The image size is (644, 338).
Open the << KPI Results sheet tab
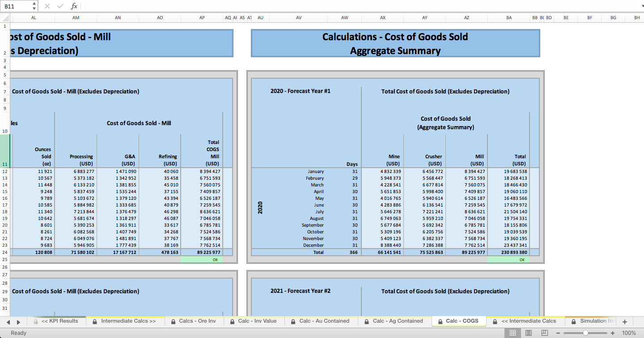pyautogui.click(x=55, y=321)
